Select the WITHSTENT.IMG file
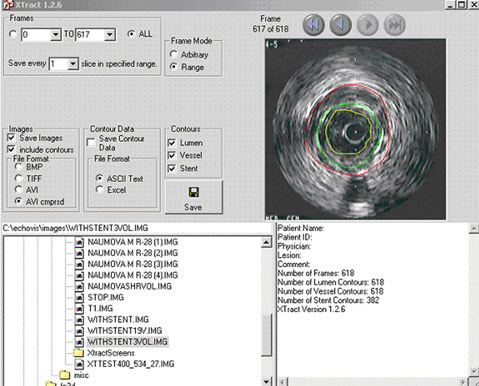This screenshot has width=479, height=386. 118,320
